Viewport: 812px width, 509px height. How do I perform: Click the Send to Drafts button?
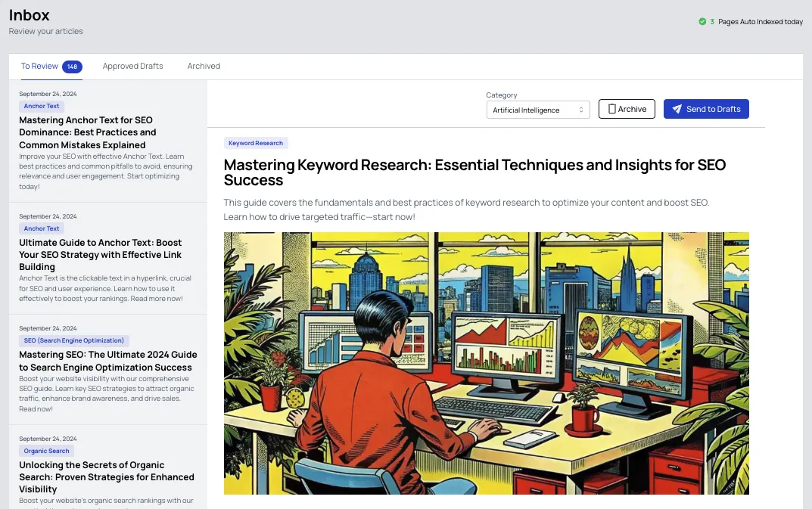tap(706, 109)
